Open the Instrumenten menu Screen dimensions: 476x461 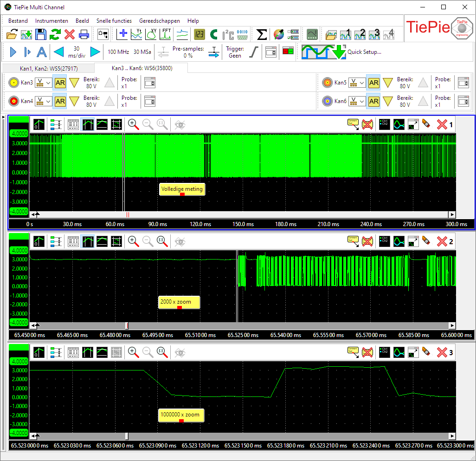click(x=51, y=21)
